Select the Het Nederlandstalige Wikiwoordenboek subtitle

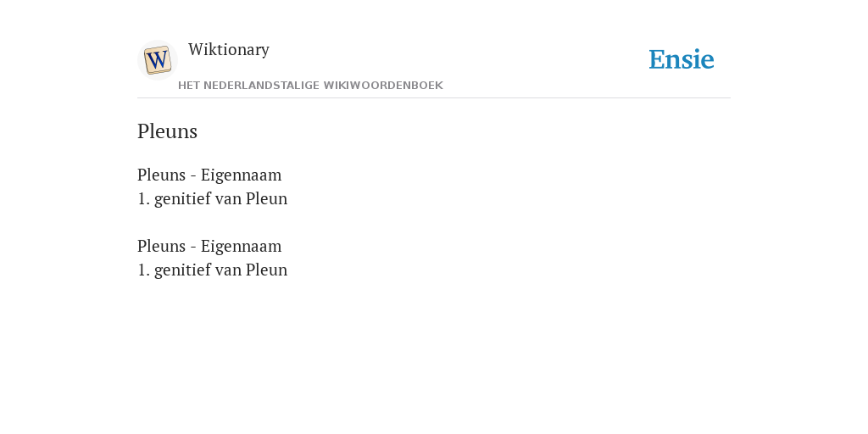[x=310, y=86]
